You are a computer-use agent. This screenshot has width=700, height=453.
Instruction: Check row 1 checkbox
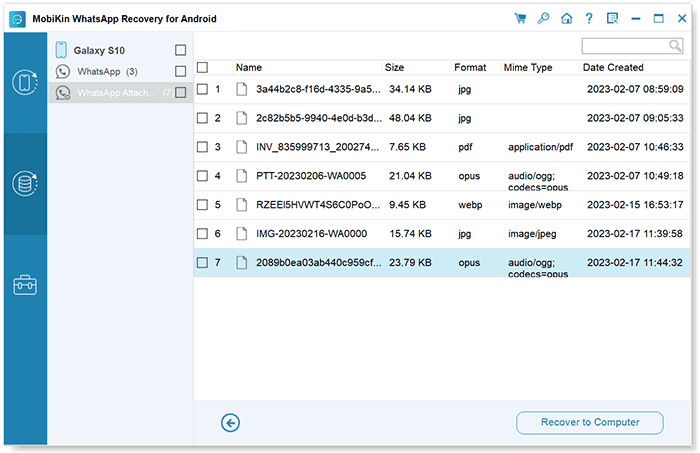[202, 89]
